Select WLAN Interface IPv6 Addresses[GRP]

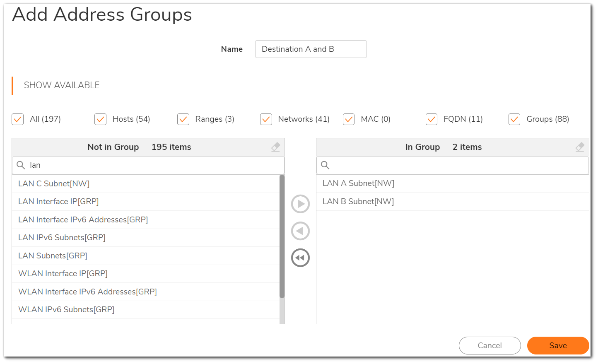tap(146, 292)
